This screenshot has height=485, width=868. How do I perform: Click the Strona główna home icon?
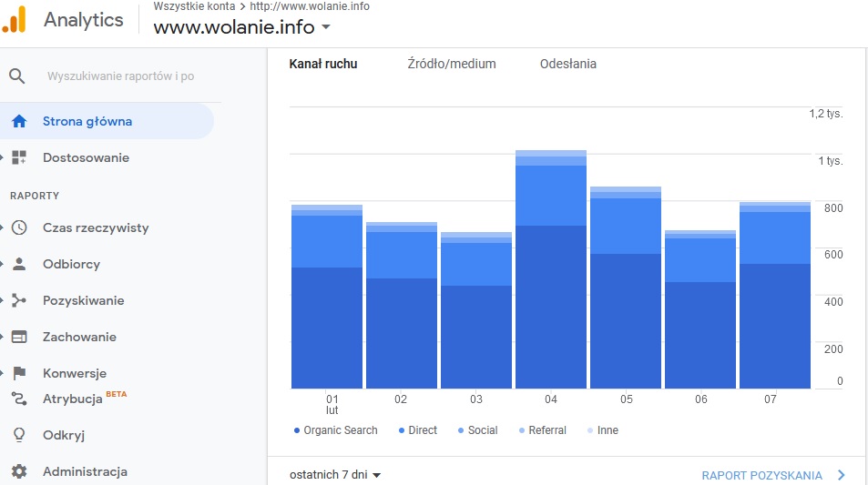coord(19,121)
